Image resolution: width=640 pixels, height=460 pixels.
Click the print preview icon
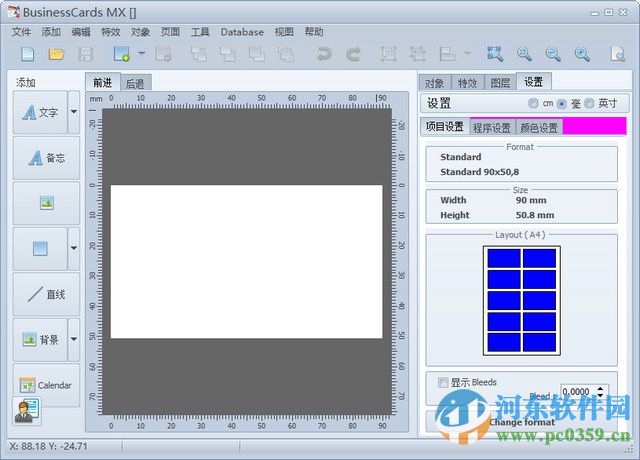coord(618,54)
